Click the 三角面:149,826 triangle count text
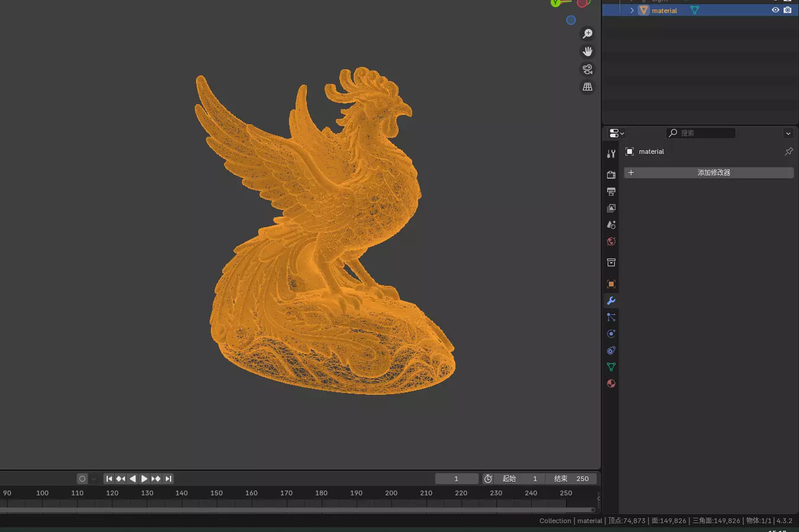The image size is (799, 532). tap(716, 521)
